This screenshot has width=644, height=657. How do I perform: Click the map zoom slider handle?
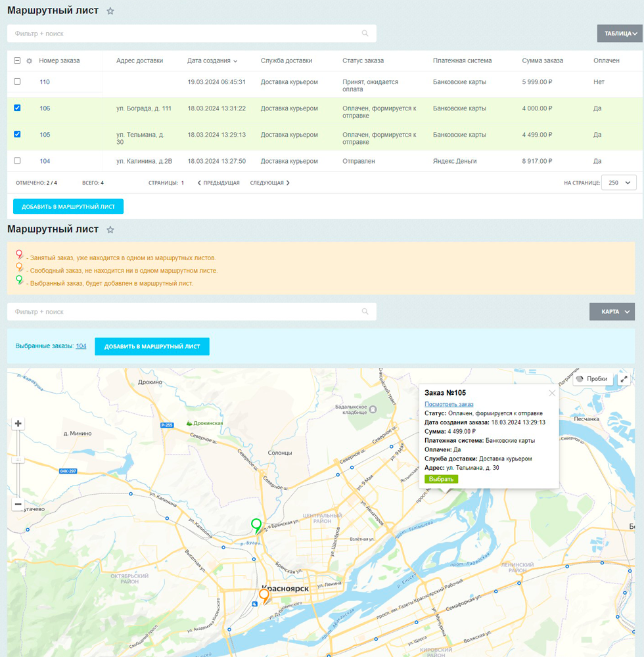pyautogui.click(x=18, y=460)
